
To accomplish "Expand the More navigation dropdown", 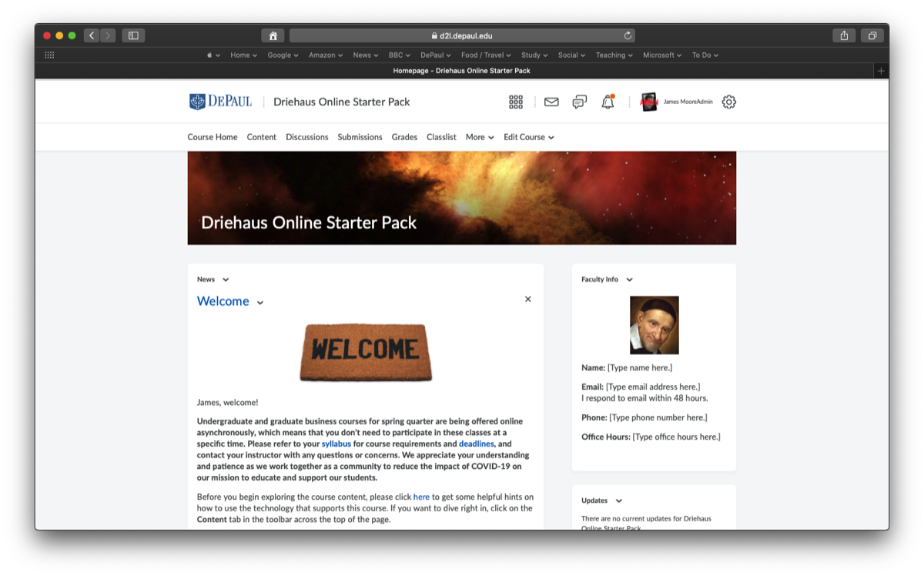I will click(479, 137).
